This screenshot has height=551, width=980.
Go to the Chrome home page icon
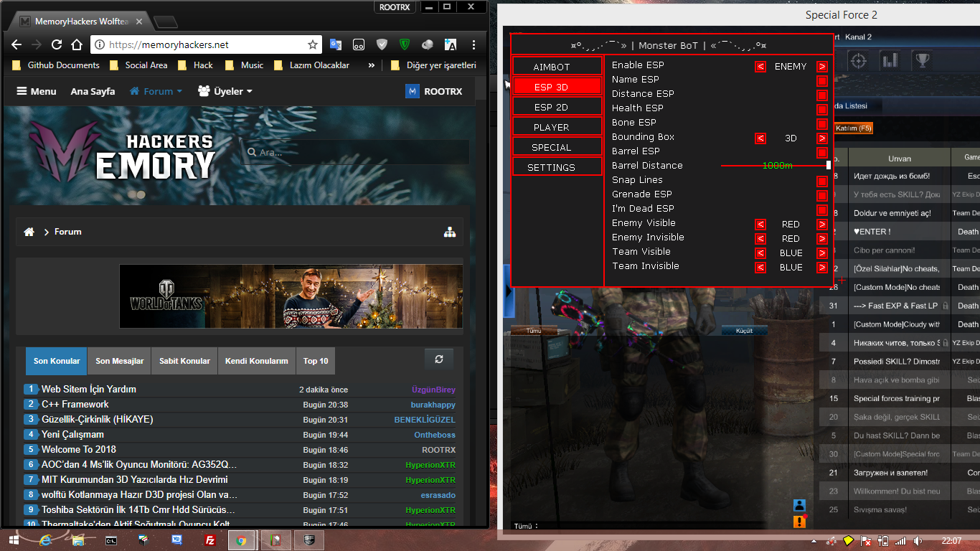(x=77, y=44)
